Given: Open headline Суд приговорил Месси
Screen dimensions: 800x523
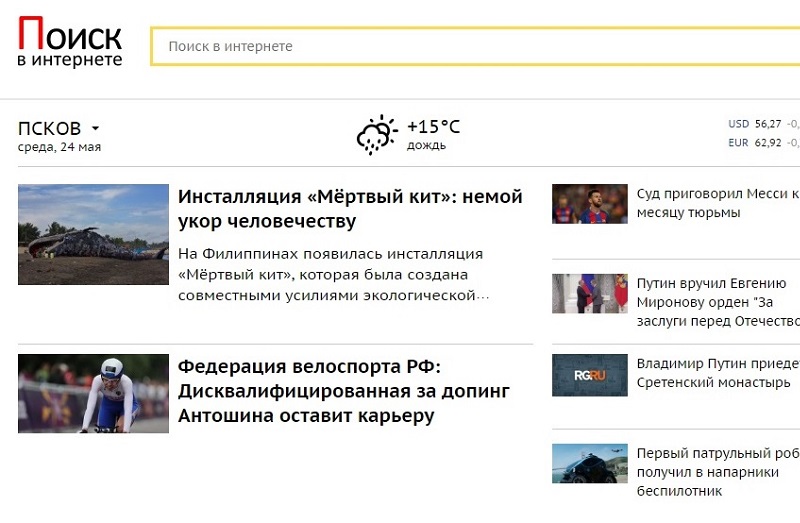Looking at the screenshot, I should tap(718, 203).
